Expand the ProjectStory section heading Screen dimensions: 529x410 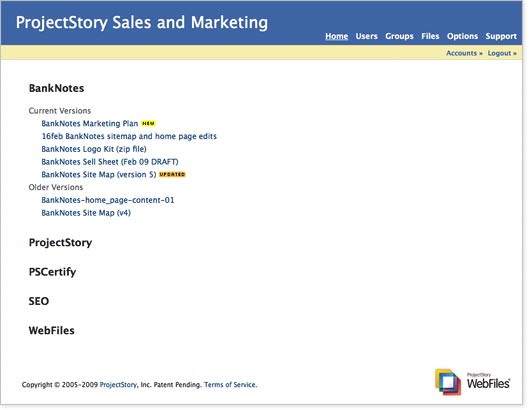coord(60,243)
